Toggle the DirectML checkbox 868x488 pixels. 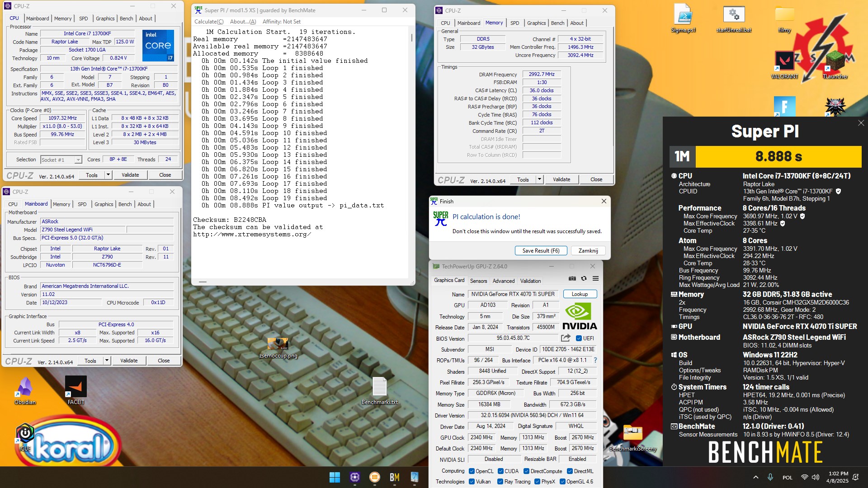pyautogui.click(x=570, y=471)
